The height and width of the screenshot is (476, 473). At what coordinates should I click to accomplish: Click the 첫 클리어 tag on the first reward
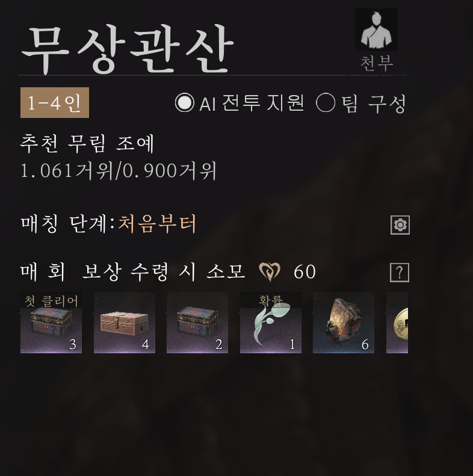click(x=51, y=300)
